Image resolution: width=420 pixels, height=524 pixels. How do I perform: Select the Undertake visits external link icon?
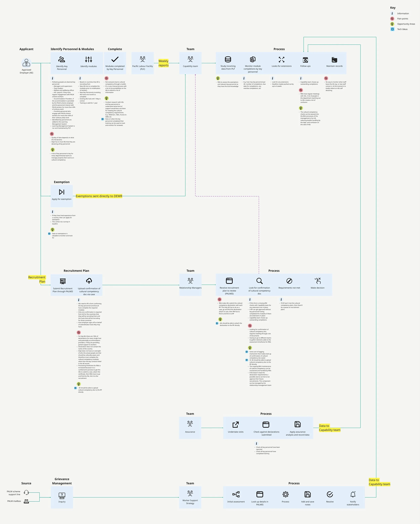pyautogui.click(x=236, y=425)
